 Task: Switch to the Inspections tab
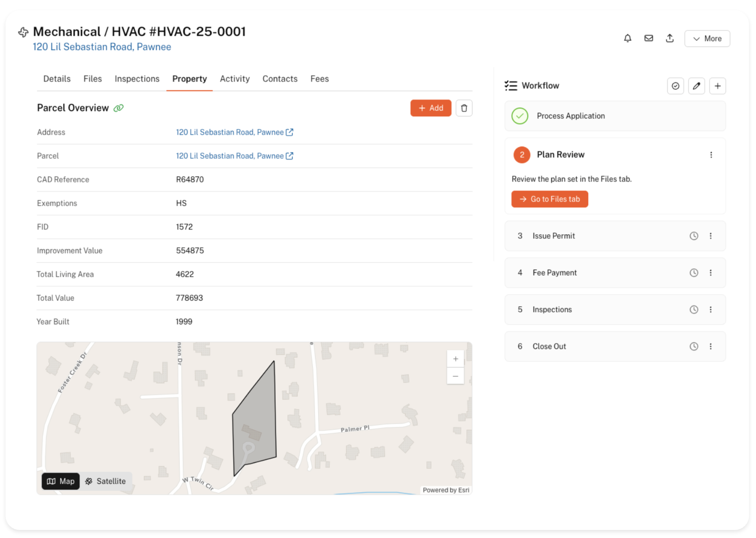pyautogui.click(x=137, y=79)
